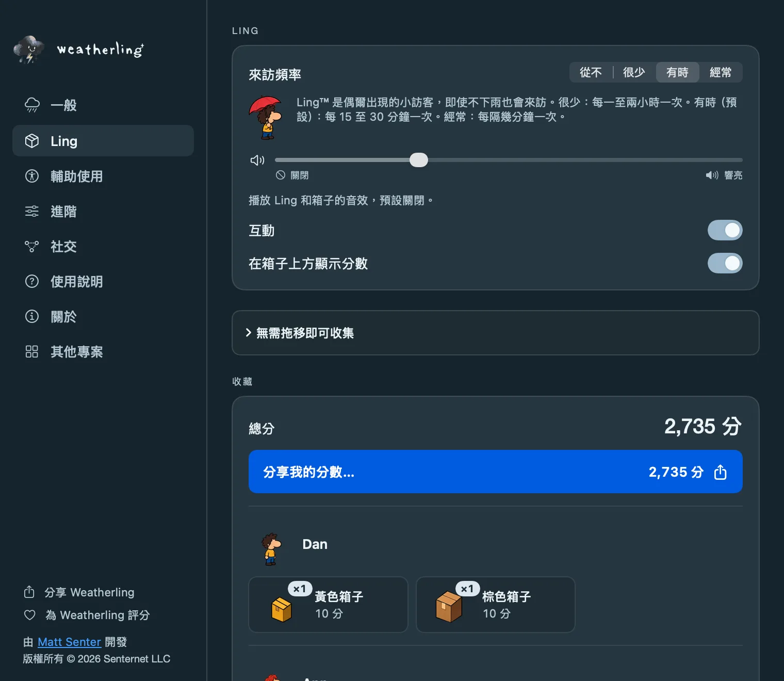Click the 關於 info circle icon
Screen dimensions: 784x681
click(32, 316)
